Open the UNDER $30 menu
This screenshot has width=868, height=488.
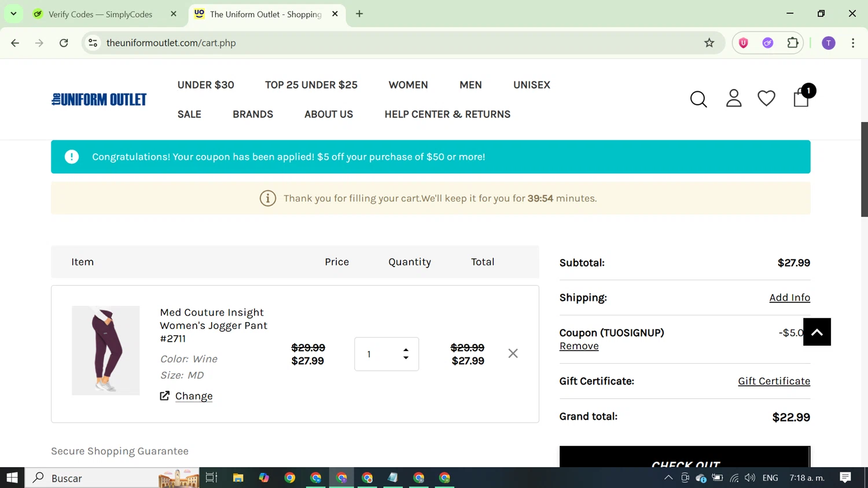[x=206, y=85]
